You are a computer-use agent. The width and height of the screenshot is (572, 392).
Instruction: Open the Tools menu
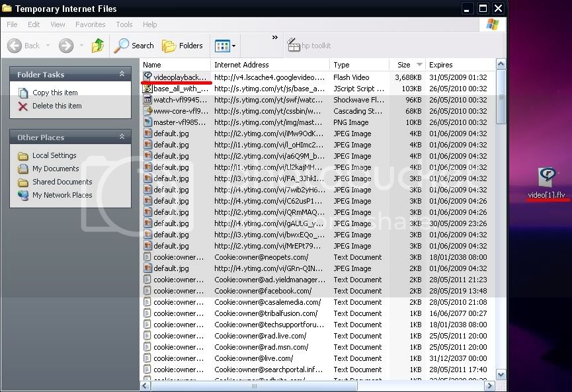(124, 24)
